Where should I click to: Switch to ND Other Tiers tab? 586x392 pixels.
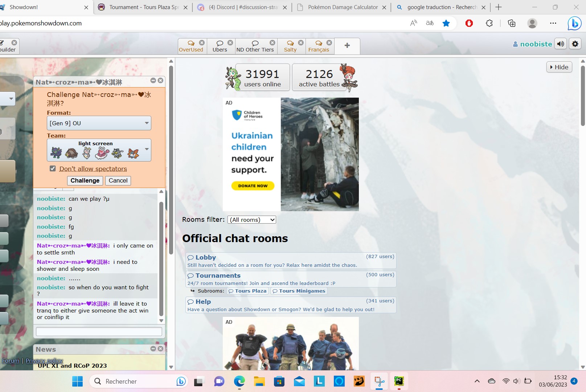point(255,46)
